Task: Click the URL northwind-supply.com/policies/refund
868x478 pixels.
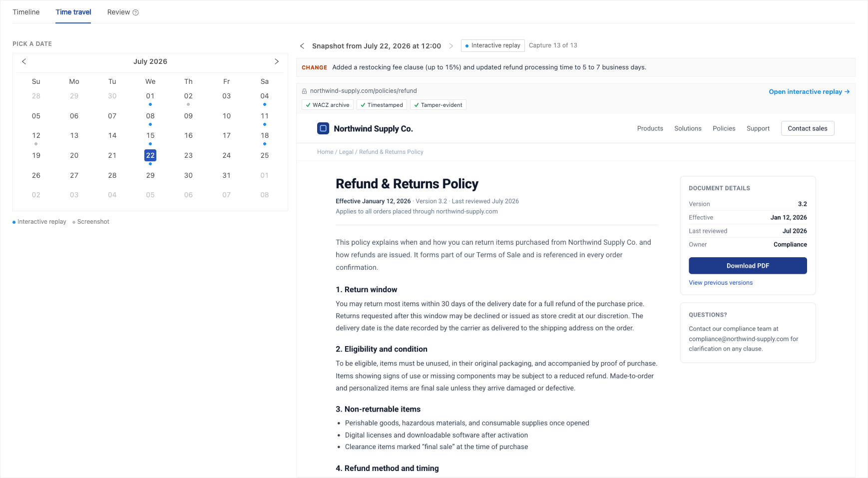Action: [x=363, y=91]
